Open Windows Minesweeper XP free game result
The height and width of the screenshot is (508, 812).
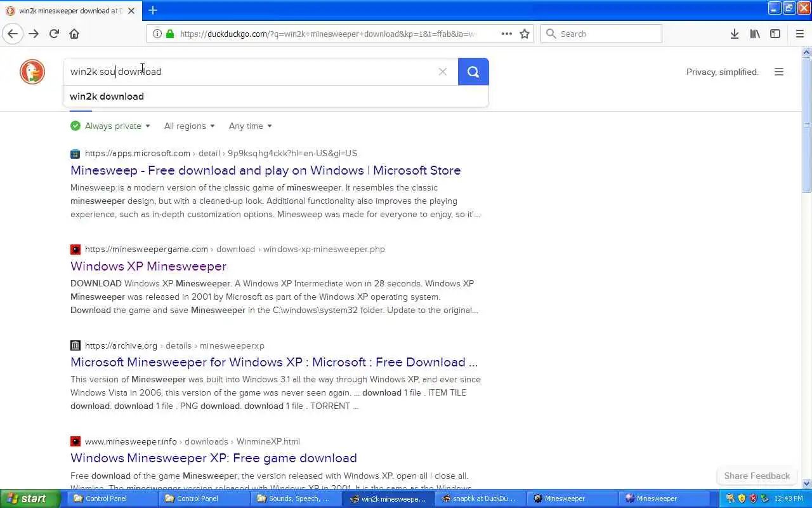[x=213, y=458]
